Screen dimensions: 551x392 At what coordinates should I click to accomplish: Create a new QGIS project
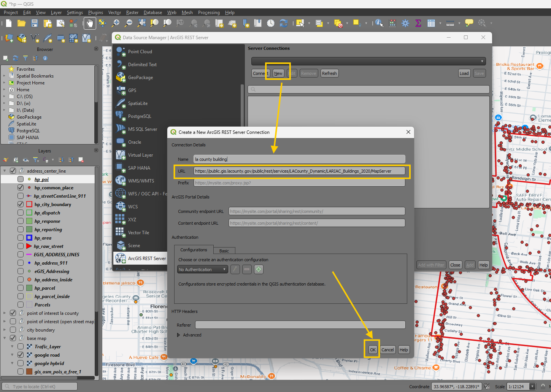[9, 23]
